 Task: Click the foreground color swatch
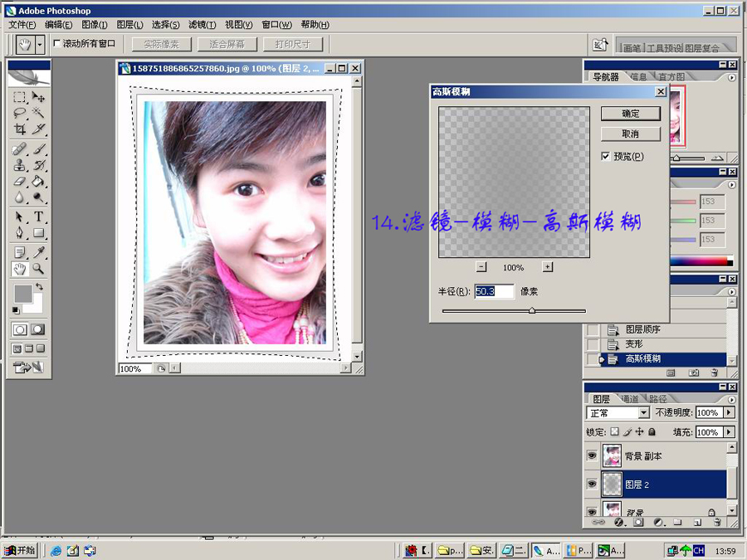tap(22, 294)
